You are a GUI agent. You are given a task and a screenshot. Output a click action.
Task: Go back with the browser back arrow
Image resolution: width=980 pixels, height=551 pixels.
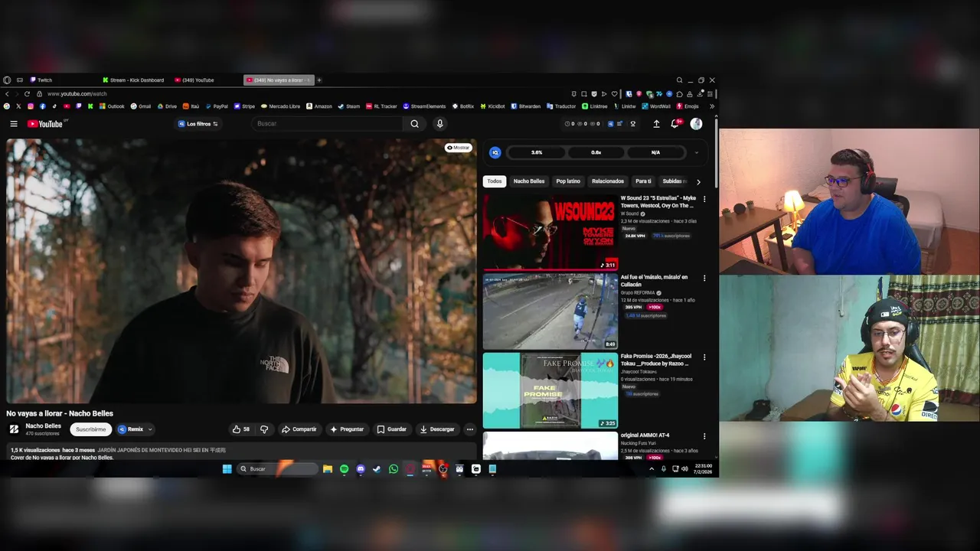click(7, 93)
